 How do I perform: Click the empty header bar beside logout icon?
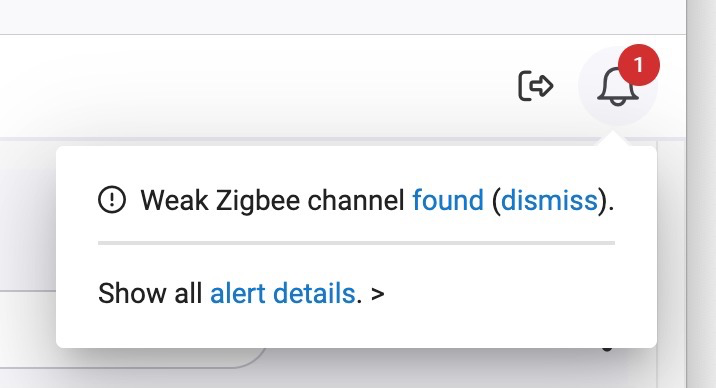coord(256,85)
